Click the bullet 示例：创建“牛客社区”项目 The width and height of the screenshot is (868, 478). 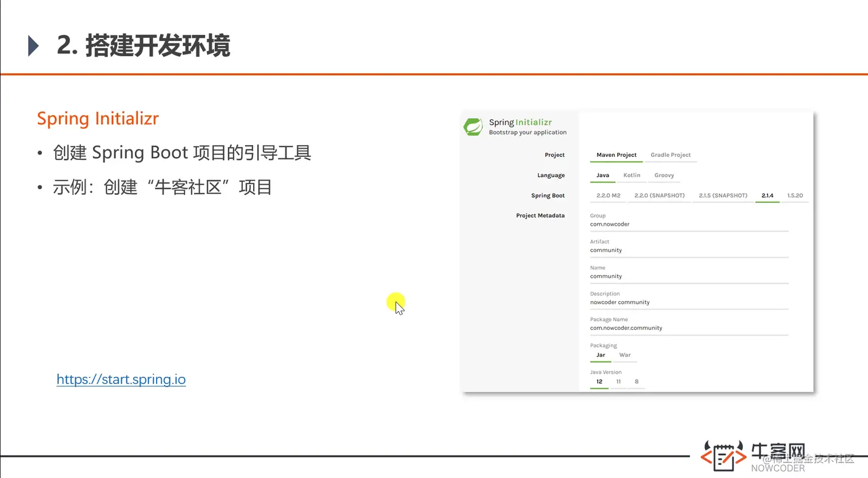[x=162, y=187]
